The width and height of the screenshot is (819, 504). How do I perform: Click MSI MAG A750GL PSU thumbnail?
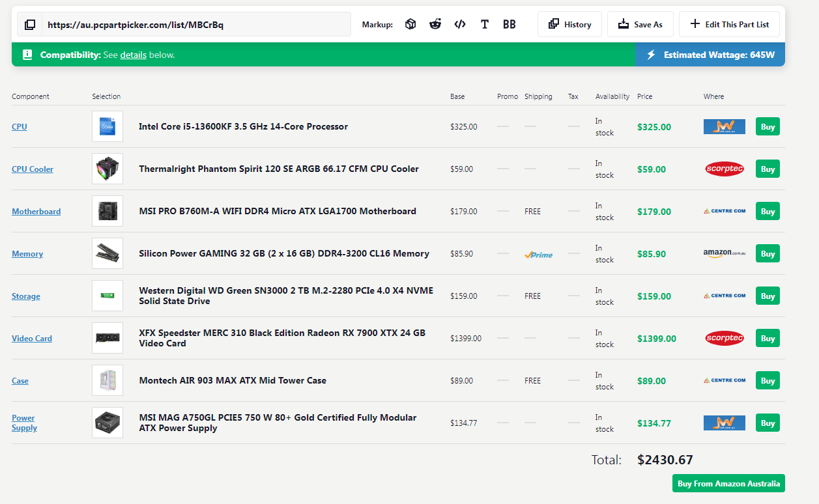click(x=108, y=423)
